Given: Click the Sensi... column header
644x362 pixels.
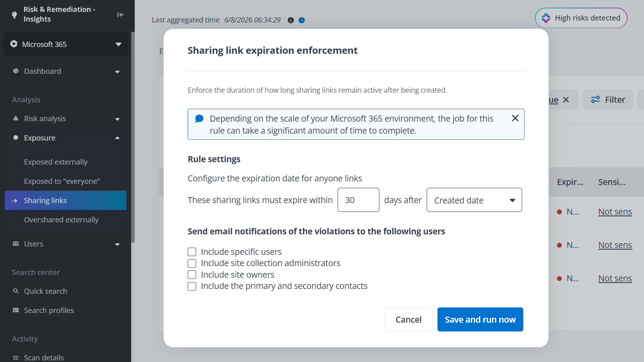Looking at the screenshot, I should (x=612, y=182).
